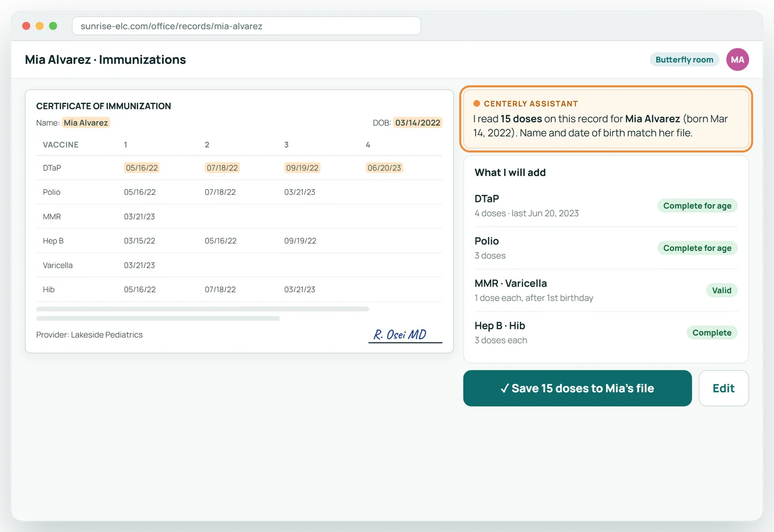Click the Complete badge for Hep B · Hib
The width and height of the screenshot is (774, 532).
(x=712, y=332)
